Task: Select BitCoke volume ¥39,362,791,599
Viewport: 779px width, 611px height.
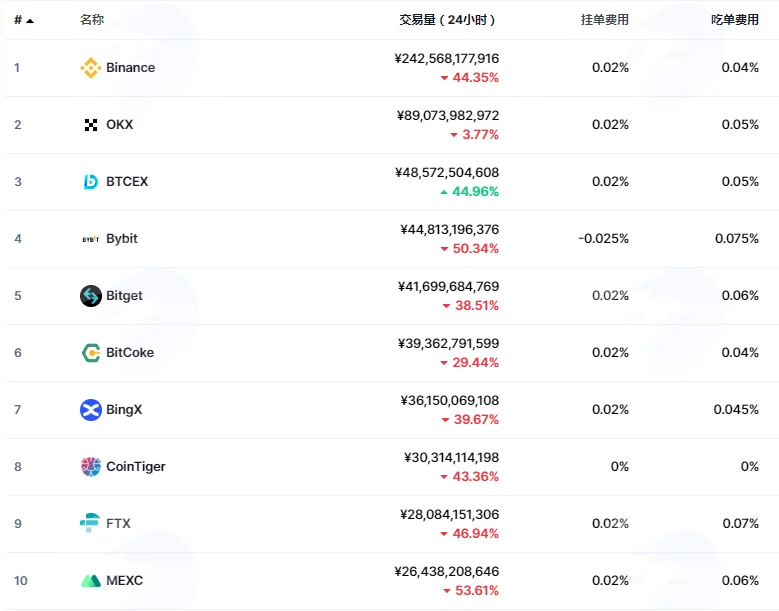Action: 448,344
